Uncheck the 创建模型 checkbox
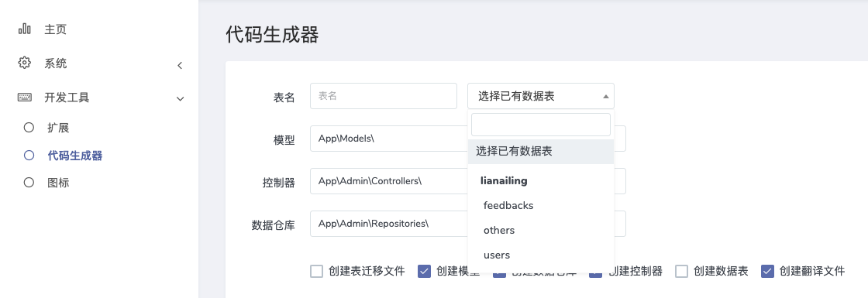This screenshot has width=868, height=298. click(x=425, y=272)
